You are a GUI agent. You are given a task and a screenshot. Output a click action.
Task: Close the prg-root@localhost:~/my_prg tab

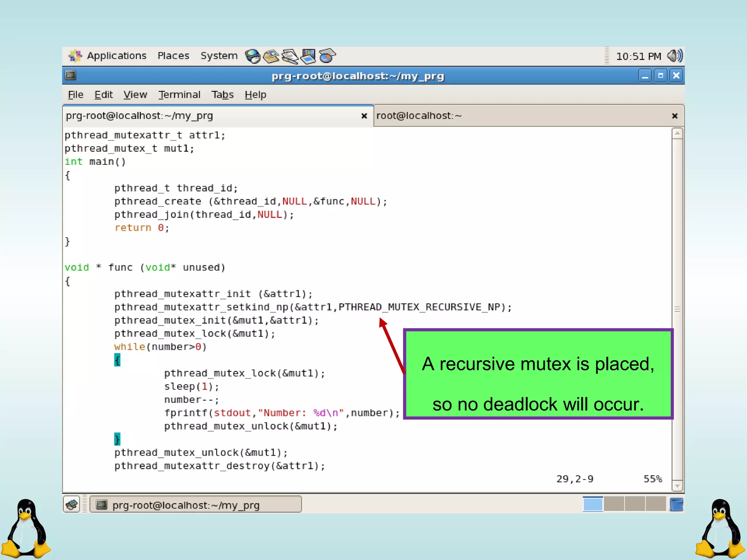pyautogui.click(x=364, y=116)
